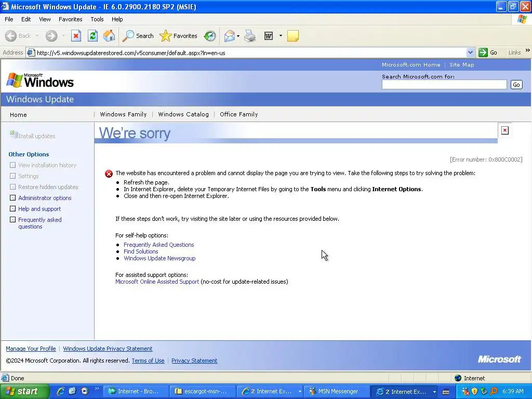
Task: Open the Back button history dropdown
Action: (x=37, y=36)
